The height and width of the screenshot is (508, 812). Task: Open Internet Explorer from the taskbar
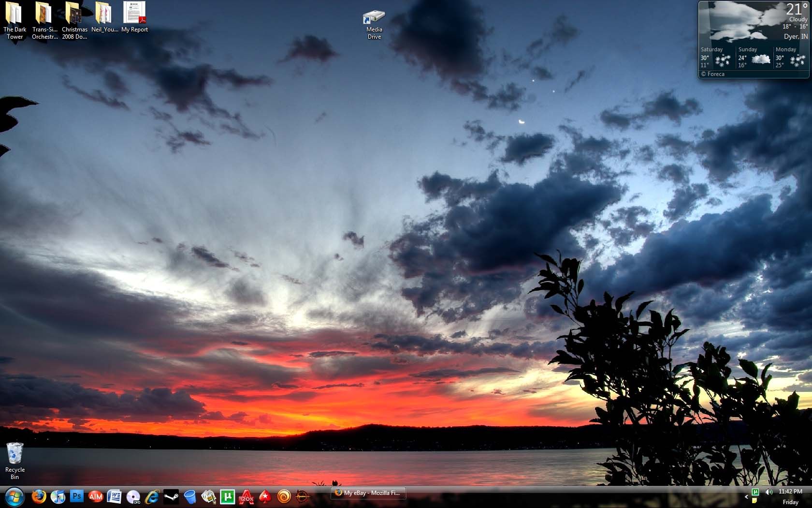152,496
